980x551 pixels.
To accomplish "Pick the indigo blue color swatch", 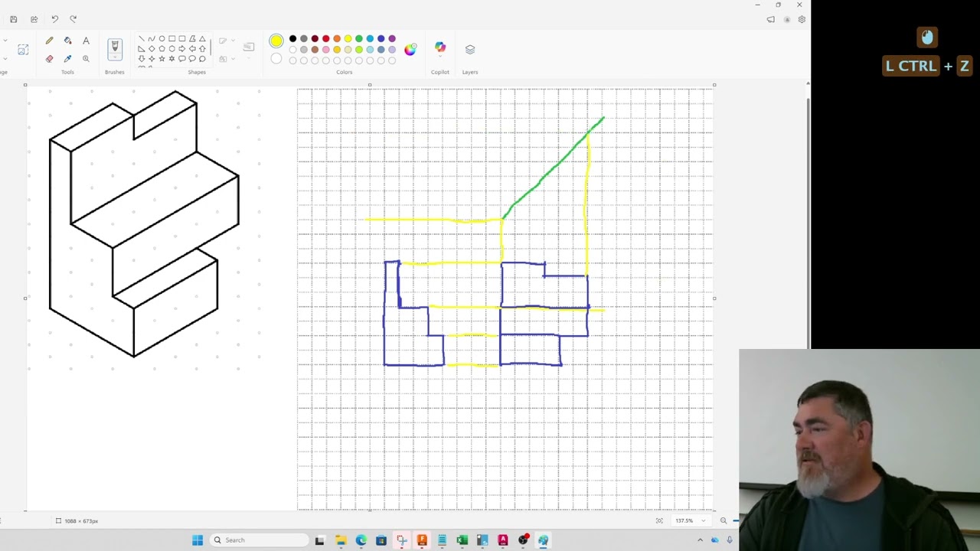I will (x=381, y=38).
